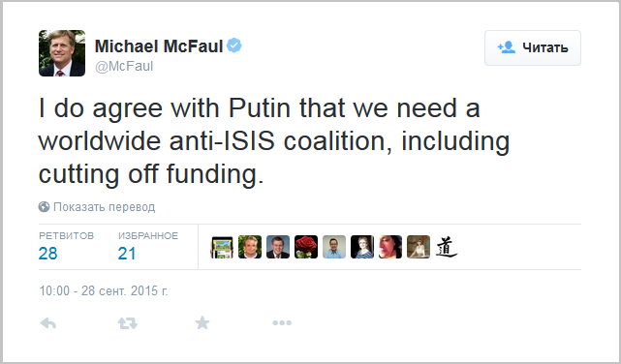This screenshot has width=621, height=364.
Task: Open the Показать перевод translation link
Action: tap(105, 207)
